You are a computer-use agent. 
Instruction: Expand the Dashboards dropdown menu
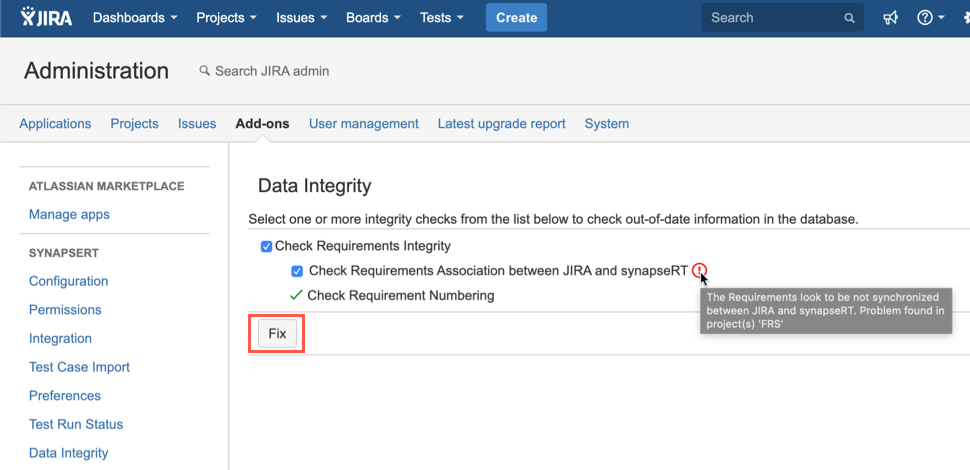click(x=135, y=18)
